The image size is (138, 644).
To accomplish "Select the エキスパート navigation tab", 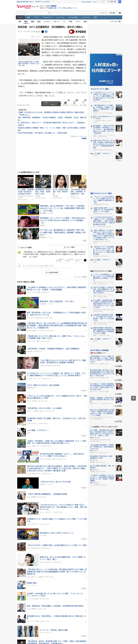I will 48,17.
